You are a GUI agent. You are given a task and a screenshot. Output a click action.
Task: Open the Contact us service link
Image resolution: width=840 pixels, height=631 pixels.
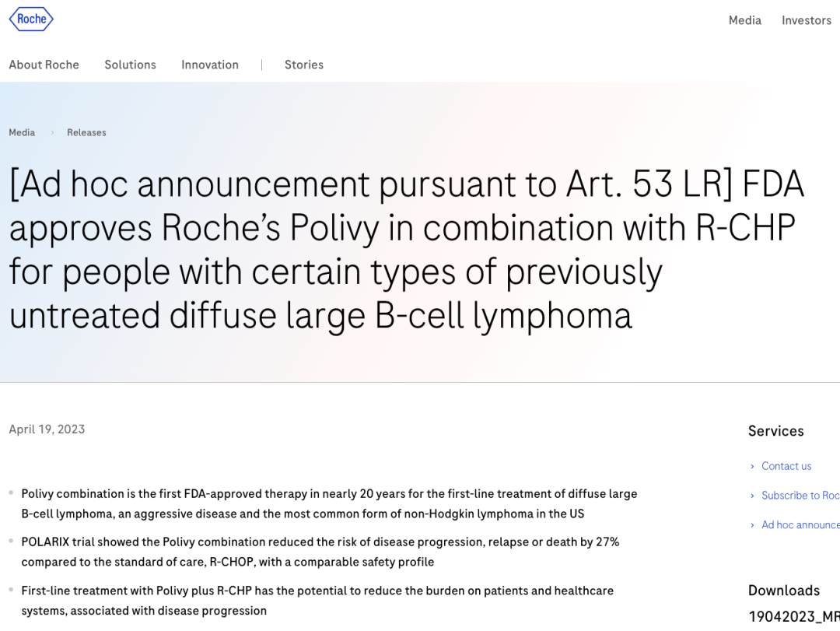coord(786,466)
